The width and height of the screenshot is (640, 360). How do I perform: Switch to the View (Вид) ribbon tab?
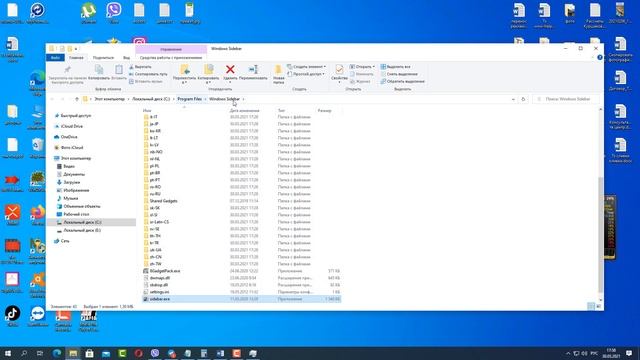coord(127,58)
